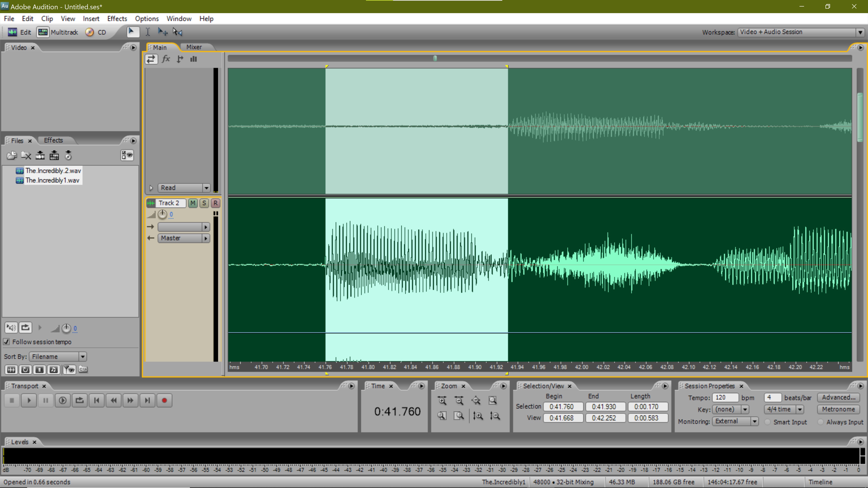Switch to the Mixer tab
This screenshot has height=488, width=868.
click(194, 47)
